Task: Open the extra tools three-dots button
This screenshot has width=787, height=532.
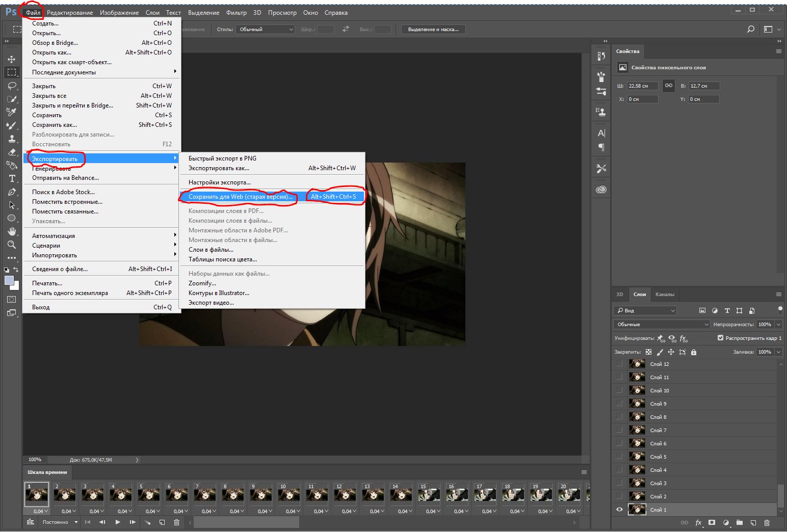Action: pyautogui.click(x=12, y=258)
